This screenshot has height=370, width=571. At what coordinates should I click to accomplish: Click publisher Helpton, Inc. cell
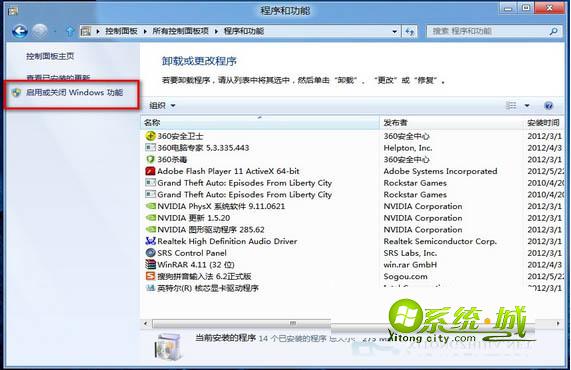tap(408, 147)
